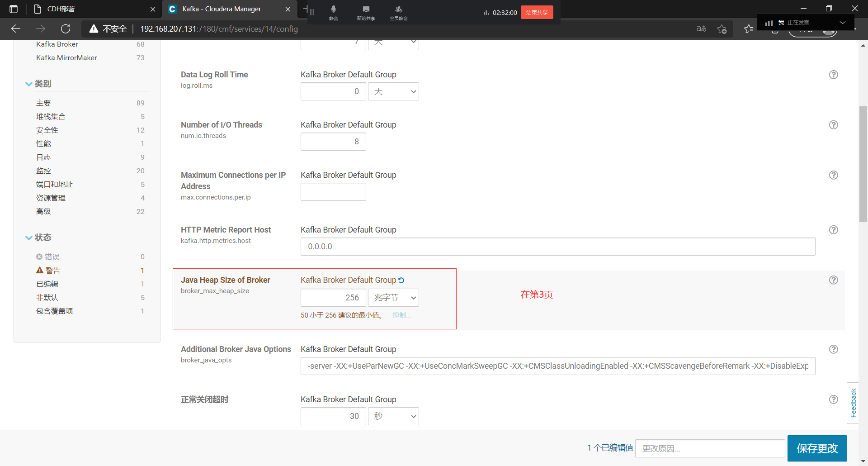
Task: Open the tab actions menu icon
Action: pyautogui.click(x=14, y=9)
